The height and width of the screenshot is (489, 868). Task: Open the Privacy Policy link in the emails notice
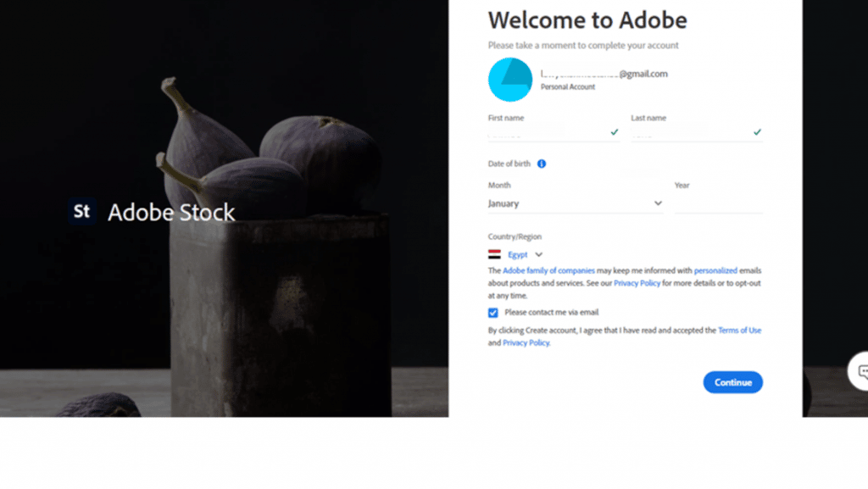click(x=637, y=283)
